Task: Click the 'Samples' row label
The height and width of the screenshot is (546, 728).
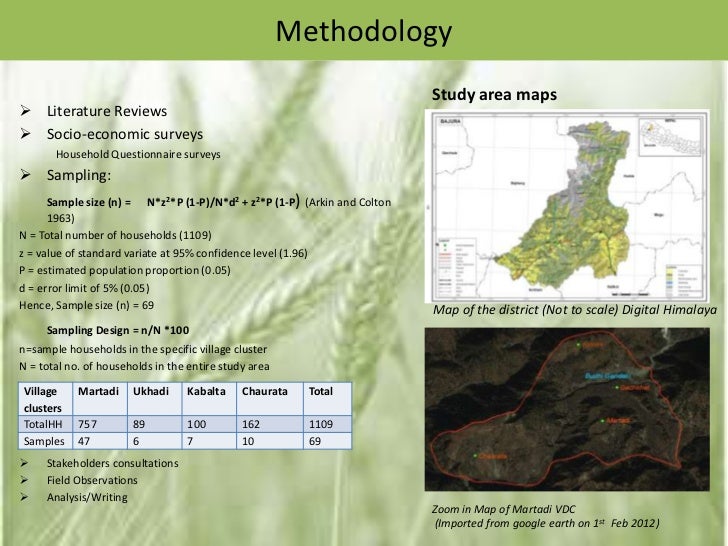Action: (x=45, y=441)
